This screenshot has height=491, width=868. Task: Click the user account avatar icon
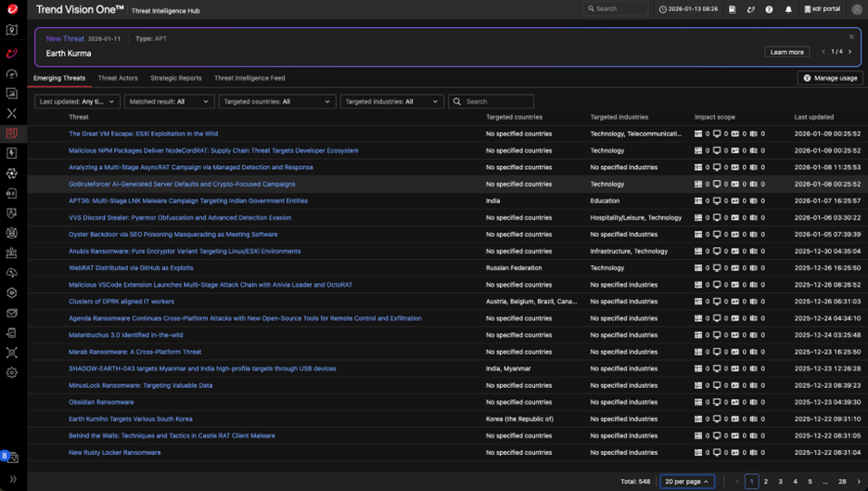[857, 9]
